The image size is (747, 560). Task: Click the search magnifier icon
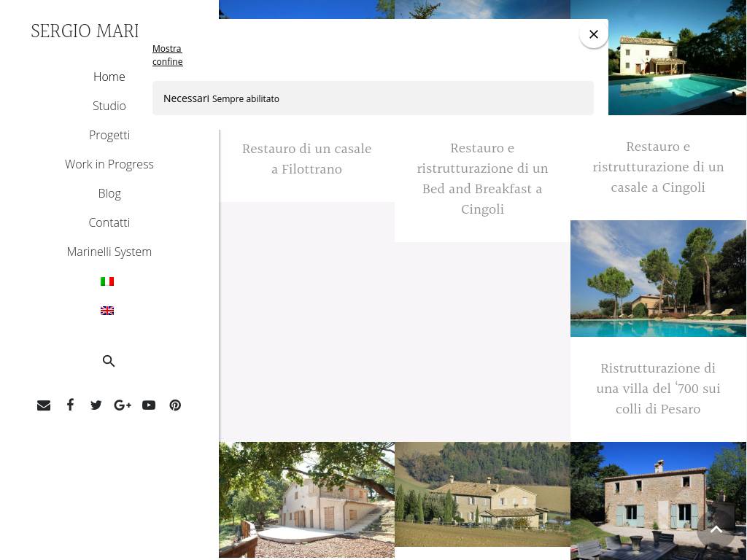click(109, 361)
